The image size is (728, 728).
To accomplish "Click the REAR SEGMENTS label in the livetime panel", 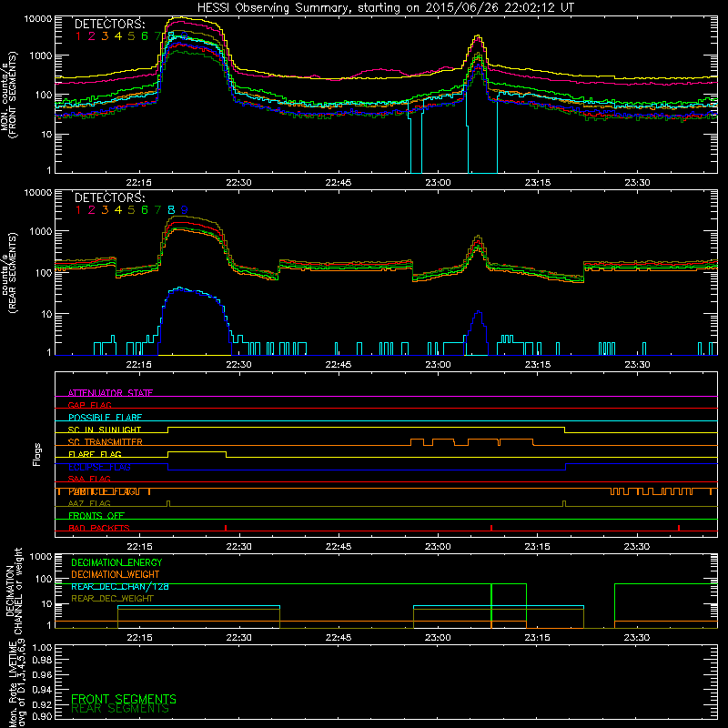I will click(120, 709).
